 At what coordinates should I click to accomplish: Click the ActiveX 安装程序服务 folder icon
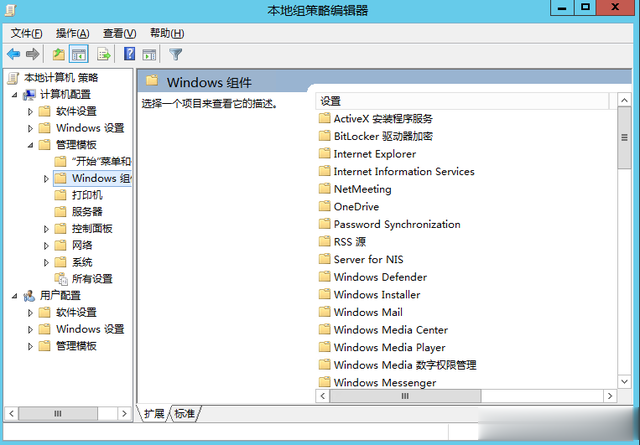324,118
